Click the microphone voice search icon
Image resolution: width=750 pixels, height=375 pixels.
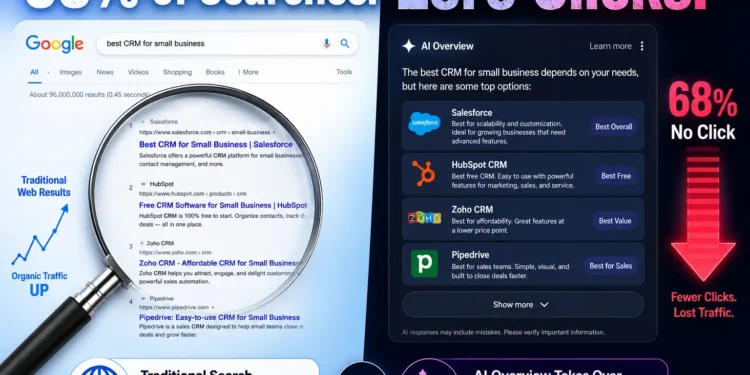(x=327, y=44)
